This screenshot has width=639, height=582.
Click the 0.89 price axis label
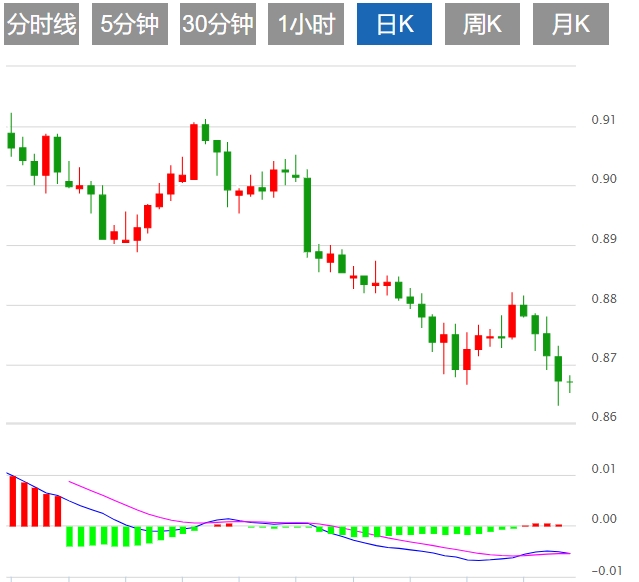coord(604,239)
